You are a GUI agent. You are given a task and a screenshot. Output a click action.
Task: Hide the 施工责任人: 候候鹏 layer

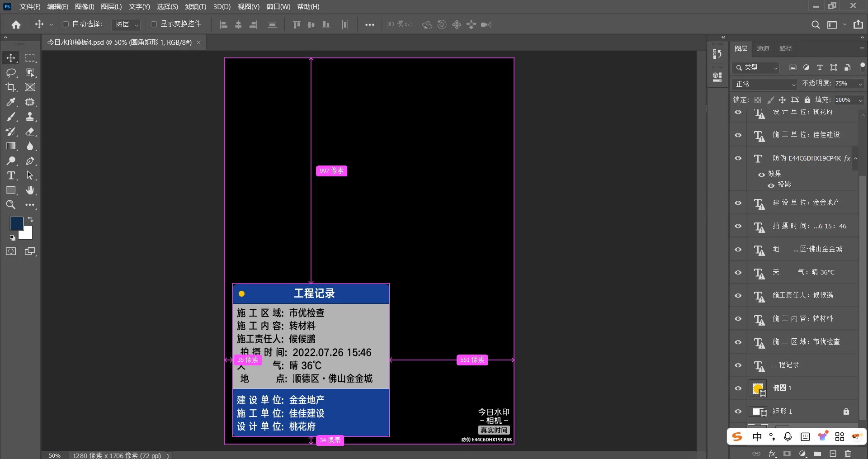pyautogui.click(x=738, y=296)
